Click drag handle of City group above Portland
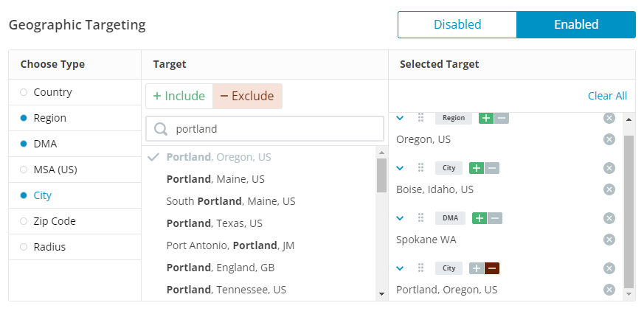 [x=420, y=268]
